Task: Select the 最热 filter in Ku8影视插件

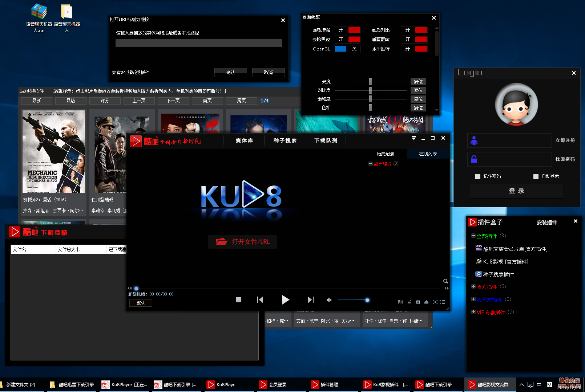Action: click(71, 101)
